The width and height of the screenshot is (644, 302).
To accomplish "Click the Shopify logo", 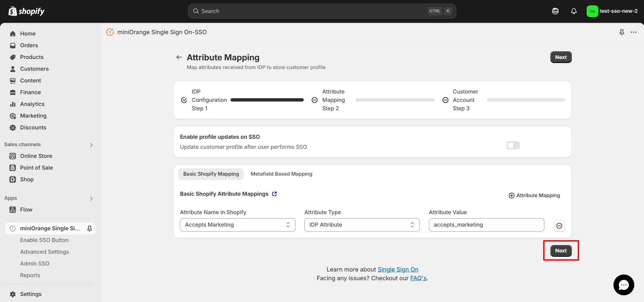I will click(26, 11).
